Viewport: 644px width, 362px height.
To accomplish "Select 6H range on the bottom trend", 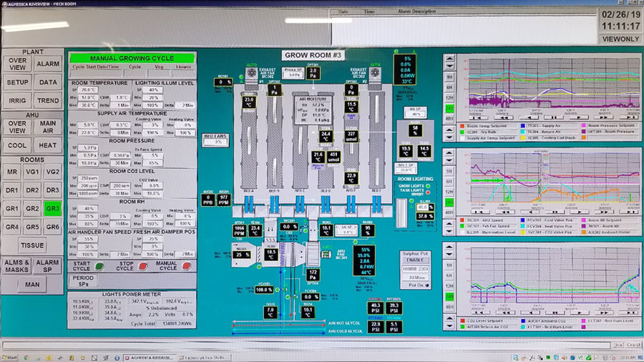I will pos(450,275).
